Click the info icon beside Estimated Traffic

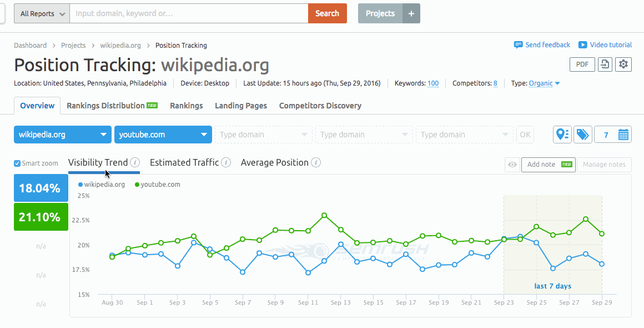pyautogui.click(x=226, y=162)
